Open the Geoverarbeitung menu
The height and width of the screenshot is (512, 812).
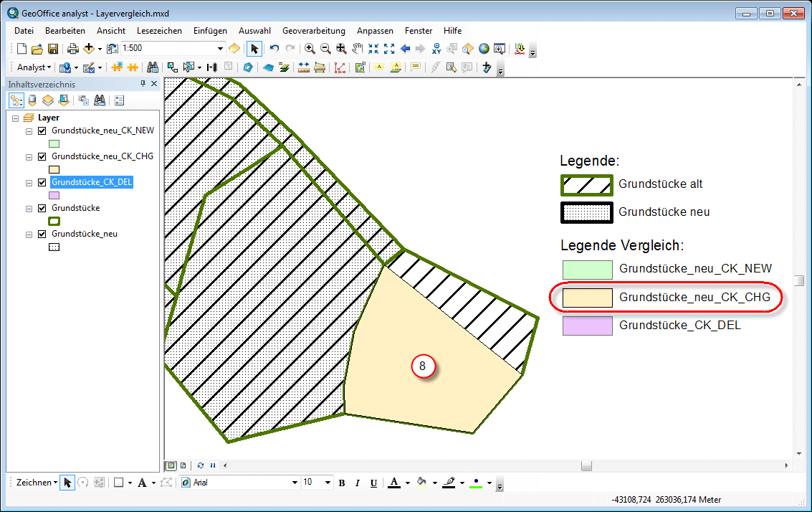coord(313,31)
